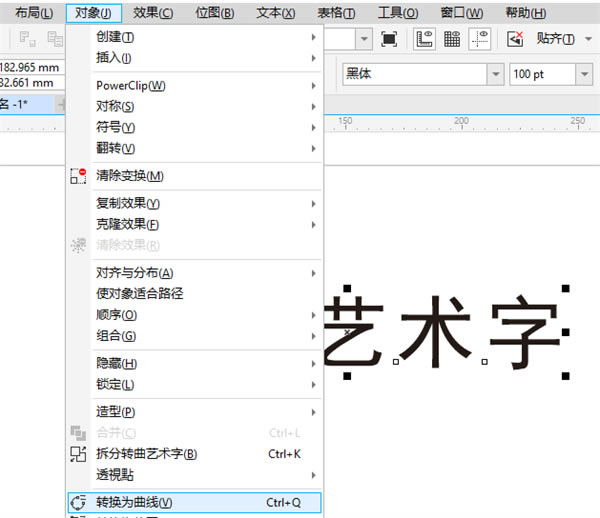Viewport: 600px width, 518px height.
Task: Open the 贴齐(T) snap dropdown arrow
Action: click(x=588, y=39)
